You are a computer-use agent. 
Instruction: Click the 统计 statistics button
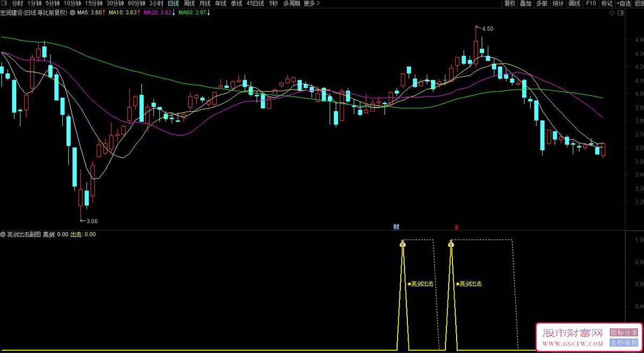point(558,3)
